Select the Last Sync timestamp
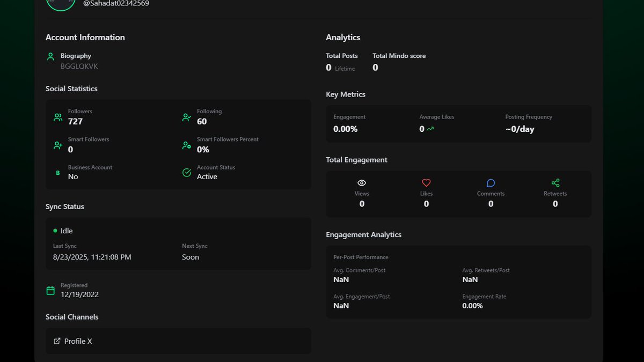644x362 pixels. [x=92, y=257]
